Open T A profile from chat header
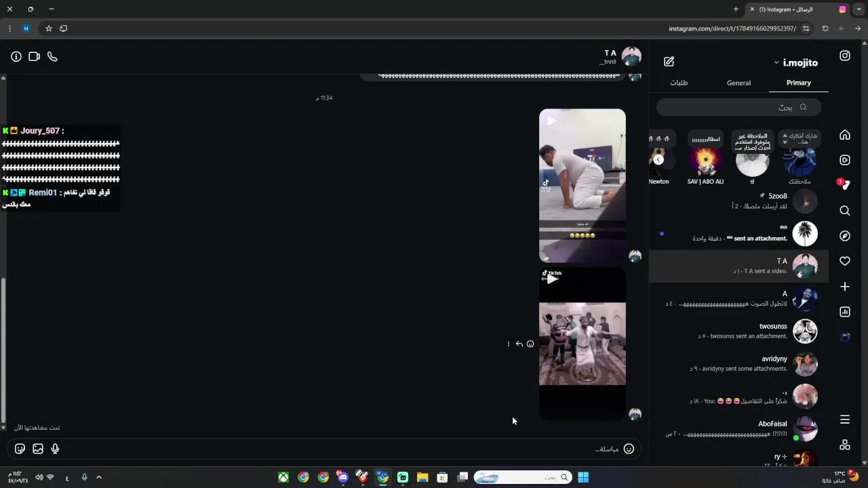This screenshot has width=868, height=488. 622,56
